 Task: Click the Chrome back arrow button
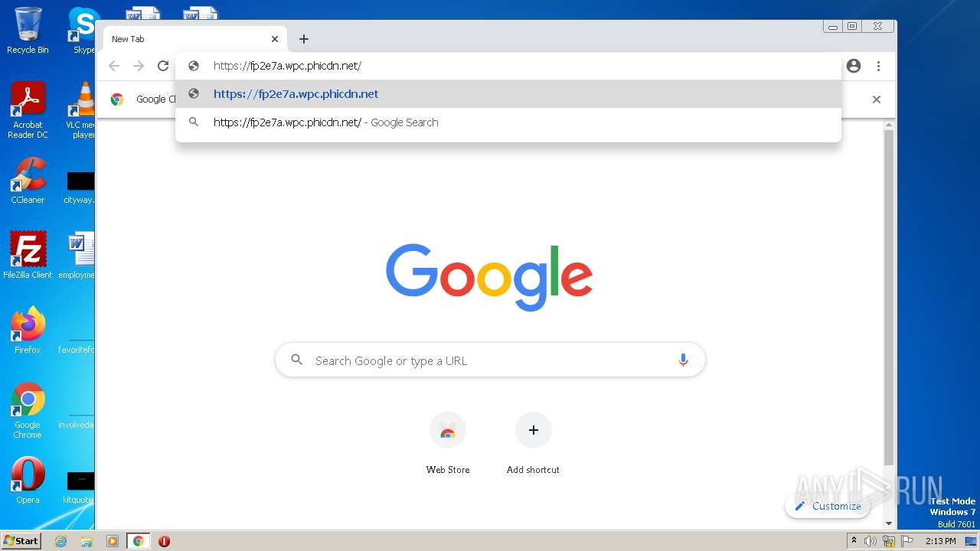point(114,66)
